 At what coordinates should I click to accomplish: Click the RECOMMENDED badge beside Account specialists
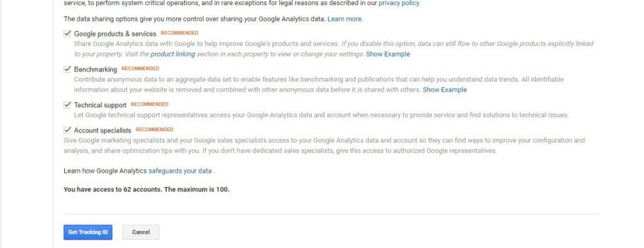click(x=155, y=129)
